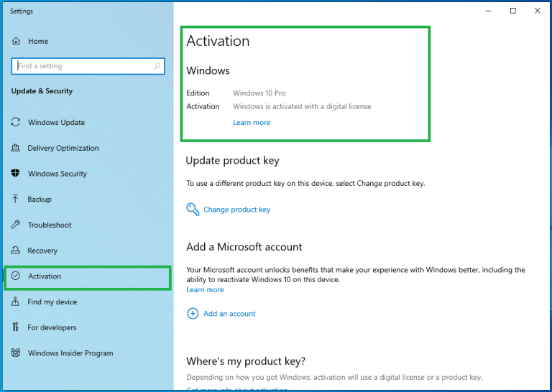This screenshot has height=392, width=552.
Task: Click the Delivery Optimization icon
Action: 16,148
